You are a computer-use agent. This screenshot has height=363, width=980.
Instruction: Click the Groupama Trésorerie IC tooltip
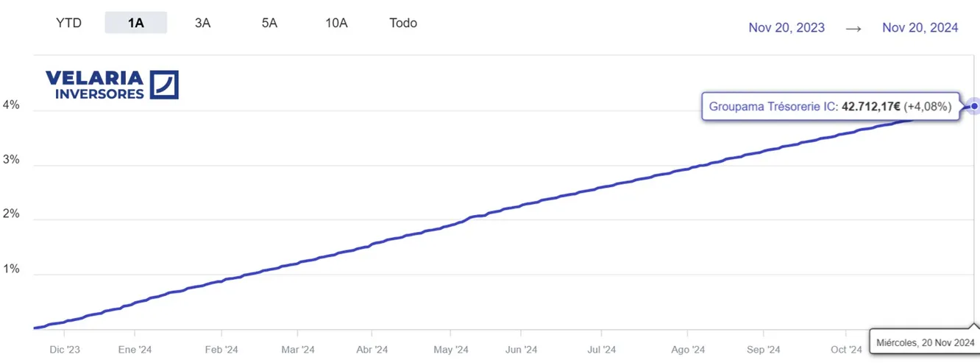(830, 107)
